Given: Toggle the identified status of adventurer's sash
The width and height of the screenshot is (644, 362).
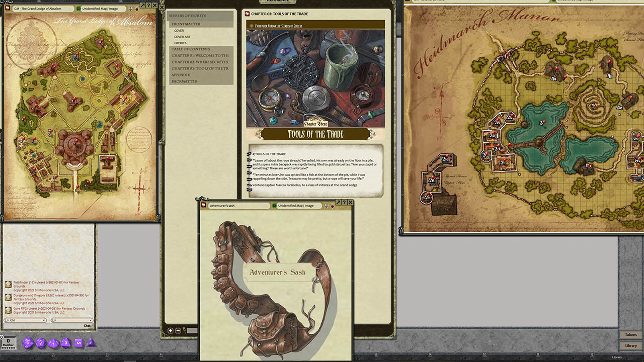Looking at the screenshot, I should click(x=274, y=206).
